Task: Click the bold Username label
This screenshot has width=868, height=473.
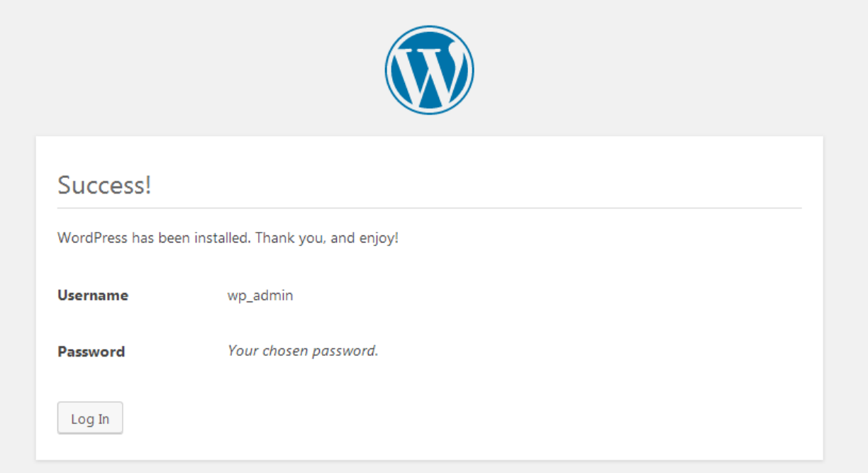Action: (x=93, y=295)
